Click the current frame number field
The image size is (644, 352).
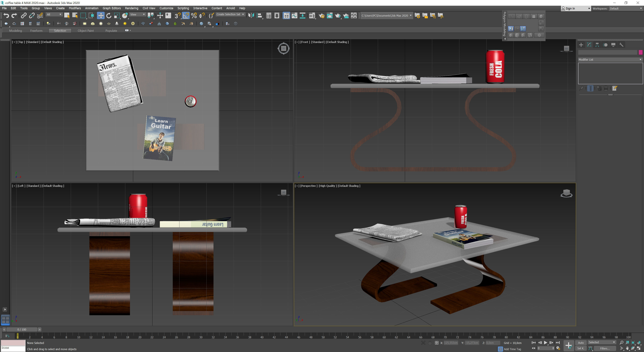pos(544,348)
